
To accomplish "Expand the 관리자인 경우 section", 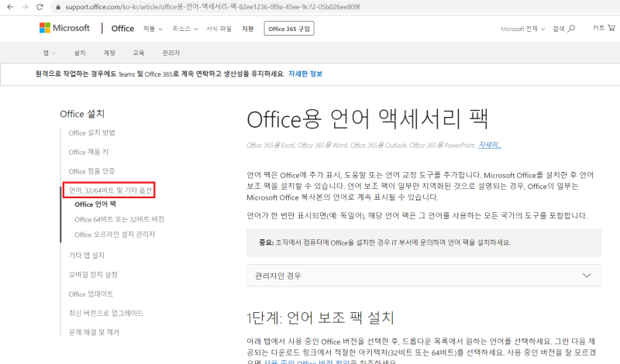I will (x=423, y=276).
